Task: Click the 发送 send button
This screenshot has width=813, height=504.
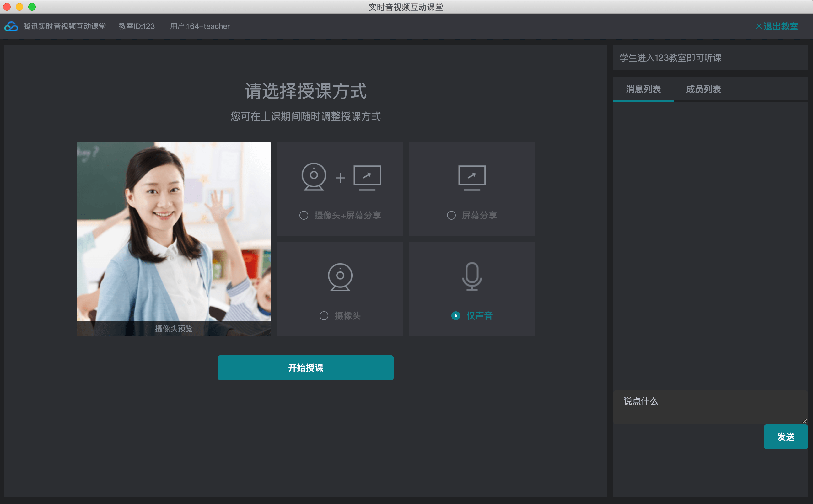Action: (785, 437)
